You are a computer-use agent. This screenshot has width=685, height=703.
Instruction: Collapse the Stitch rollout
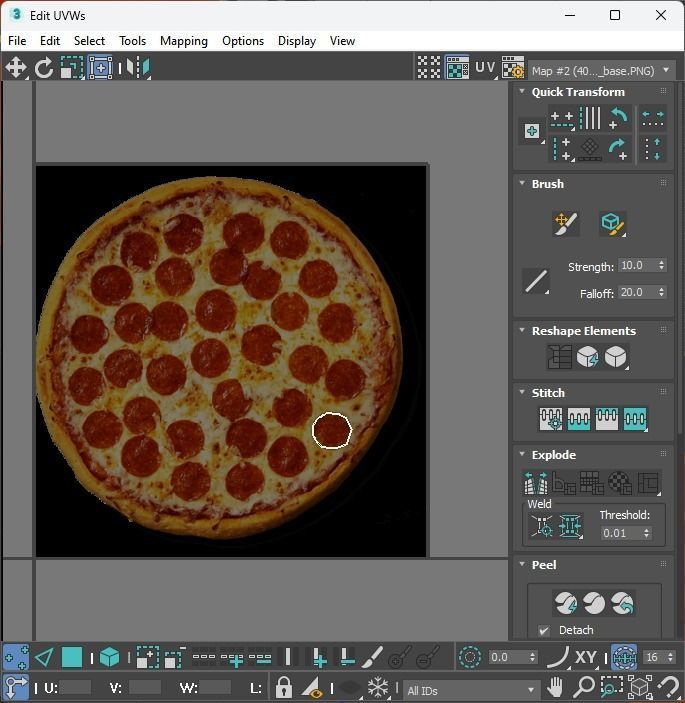click(522, 392)
